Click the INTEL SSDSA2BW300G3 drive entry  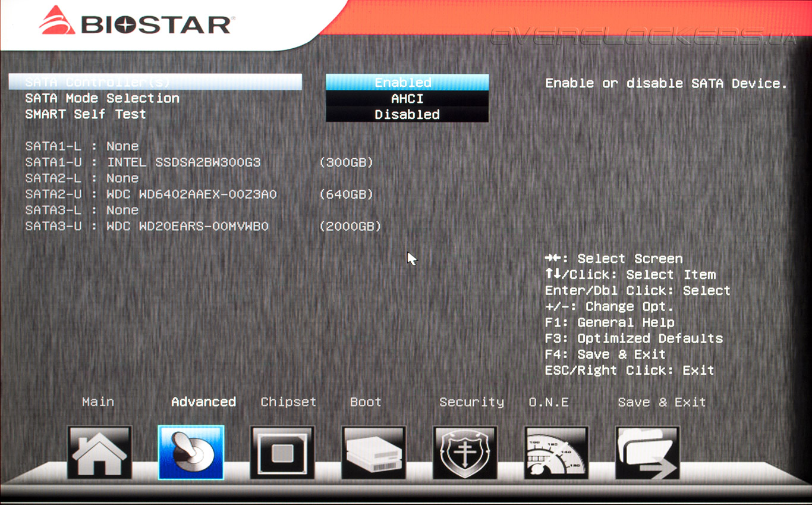[143, 162]
